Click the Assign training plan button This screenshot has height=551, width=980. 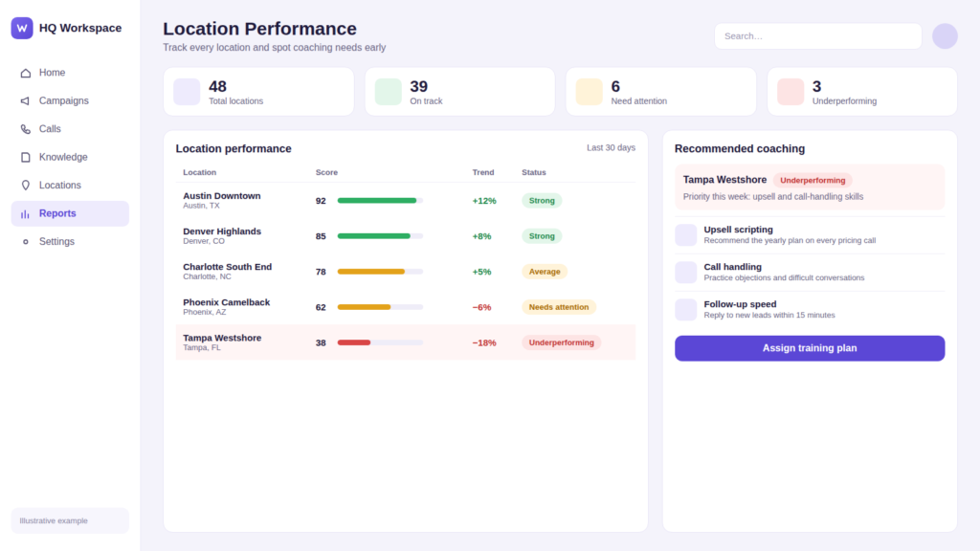(x=810, y=348)
